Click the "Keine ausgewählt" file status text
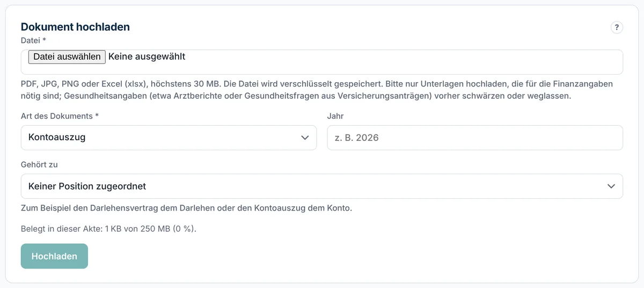Viewport: 644px width, 288px height. pos(147,56)
